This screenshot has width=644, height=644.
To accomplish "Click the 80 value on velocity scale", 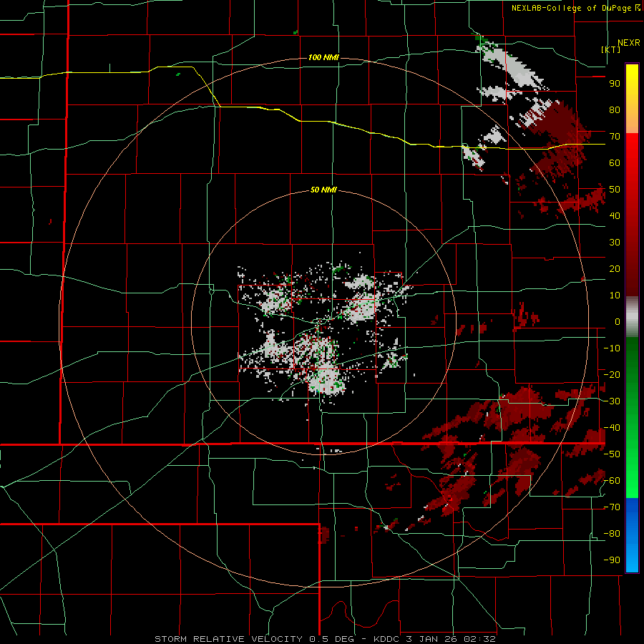I will (615, 110).
